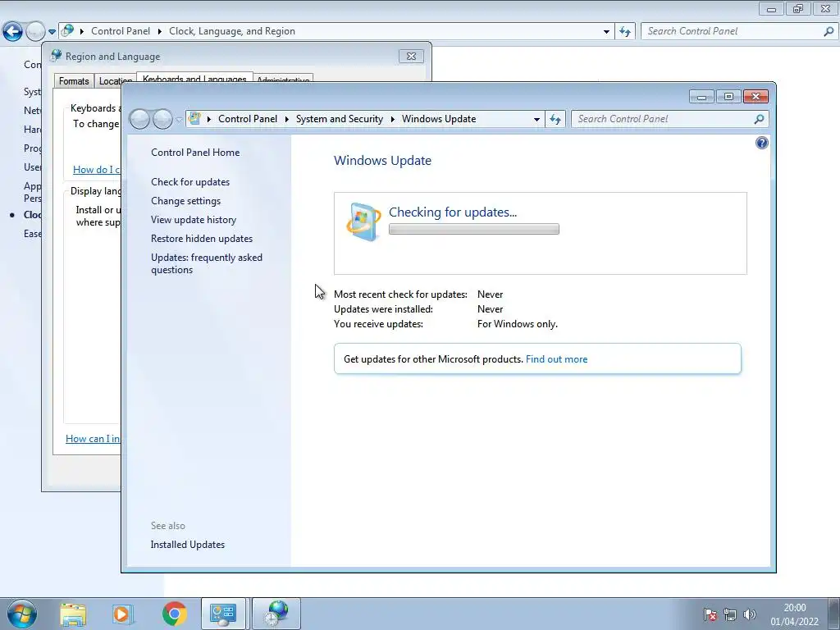840x630 pixels.
Task: Click Windows Update shield icon
Action: point(363,222)
